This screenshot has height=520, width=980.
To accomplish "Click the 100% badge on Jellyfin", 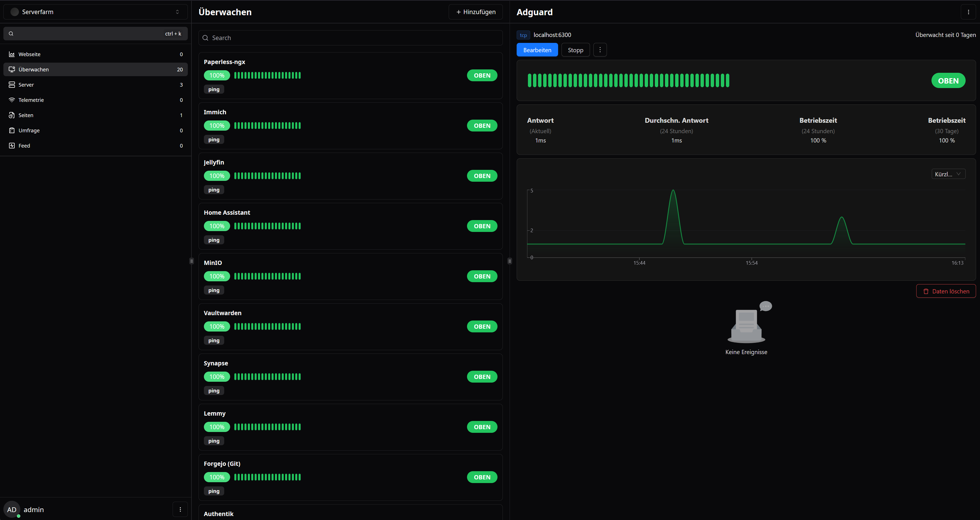I will click(x=217, y=176).
